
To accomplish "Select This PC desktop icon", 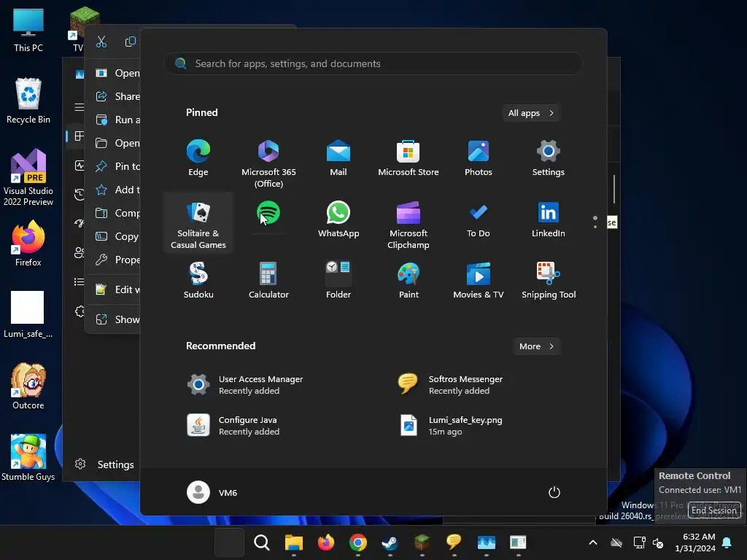I will 28,29.
